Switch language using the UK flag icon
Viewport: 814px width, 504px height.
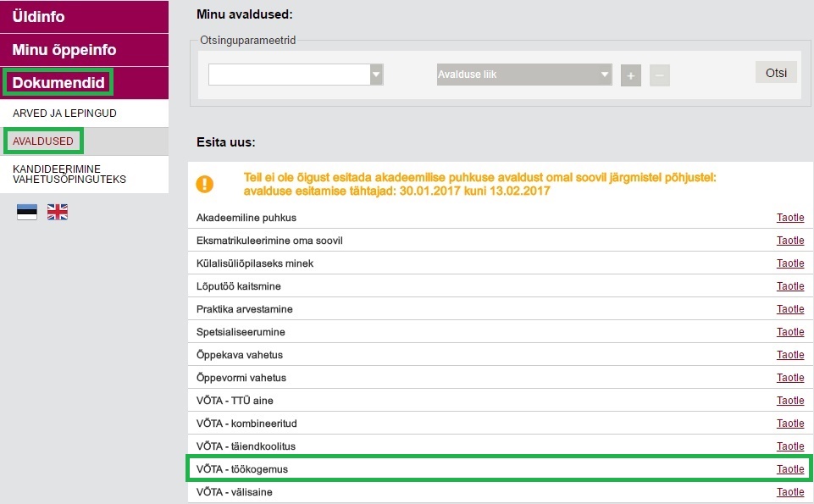coord(57,212)
